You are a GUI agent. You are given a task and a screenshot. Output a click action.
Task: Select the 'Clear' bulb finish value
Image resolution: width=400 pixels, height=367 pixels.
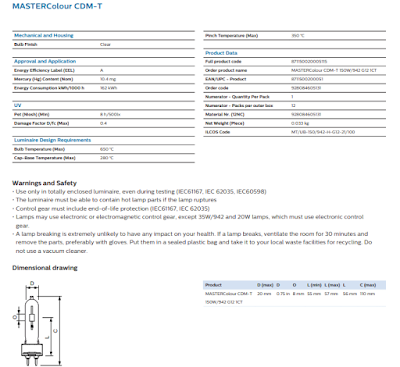(x=105, y=44)
